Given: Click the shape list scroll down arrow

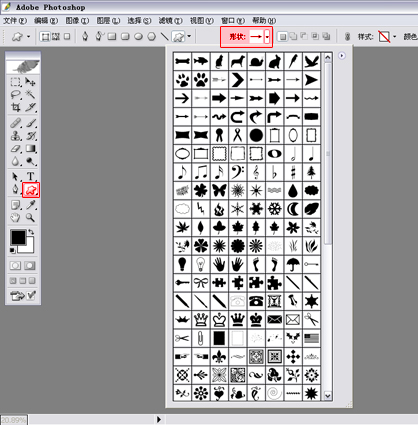Looking at the screenshot, I should pos(328,396).
